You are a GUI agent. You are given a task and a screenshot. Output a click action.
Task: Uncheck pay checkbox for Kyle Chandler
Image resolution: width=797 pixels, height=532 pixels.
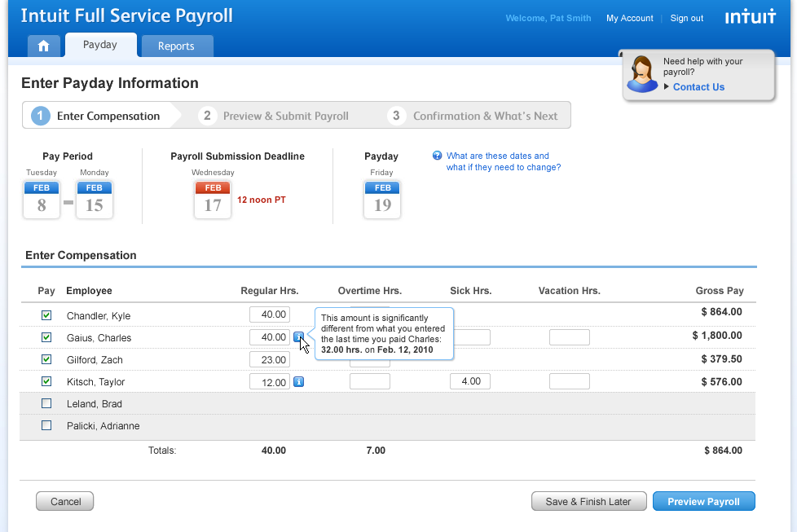[46, 315]
